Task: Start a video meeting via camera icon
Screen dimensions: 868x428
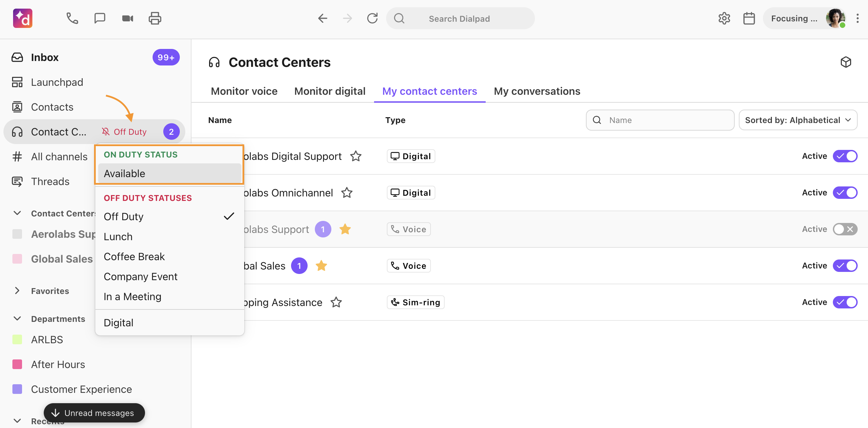Action: [127, 18]
